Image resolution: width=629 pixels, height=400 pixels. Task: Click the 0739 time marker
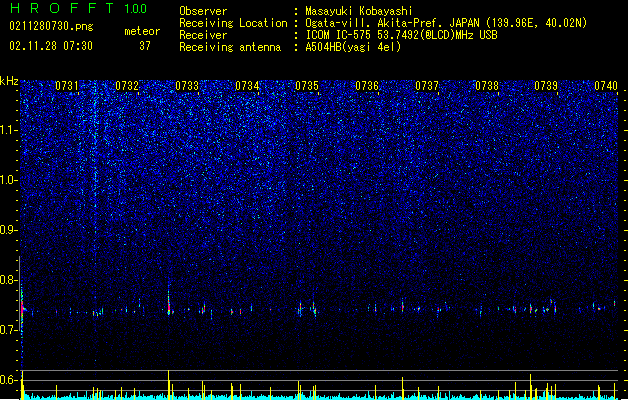coord(546,86)
